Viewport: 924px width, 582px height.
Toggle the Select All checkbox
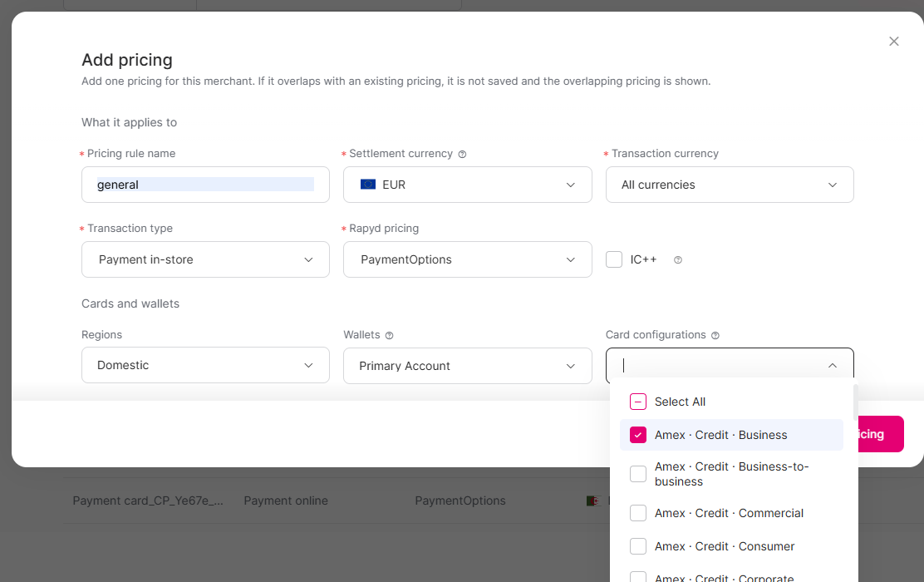(x=638, y=402)
